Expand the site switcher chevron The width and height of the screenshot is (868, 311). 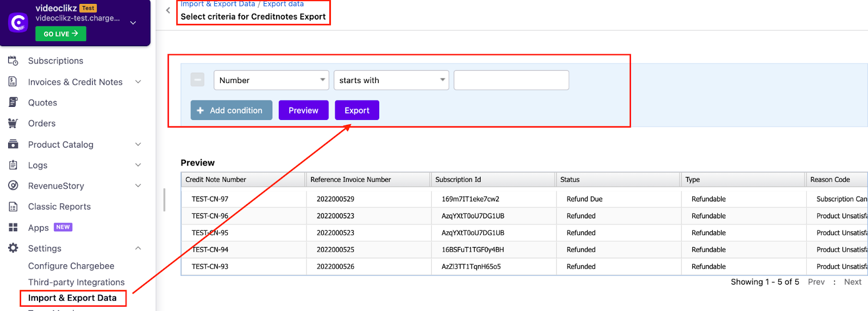pos(133,23)
